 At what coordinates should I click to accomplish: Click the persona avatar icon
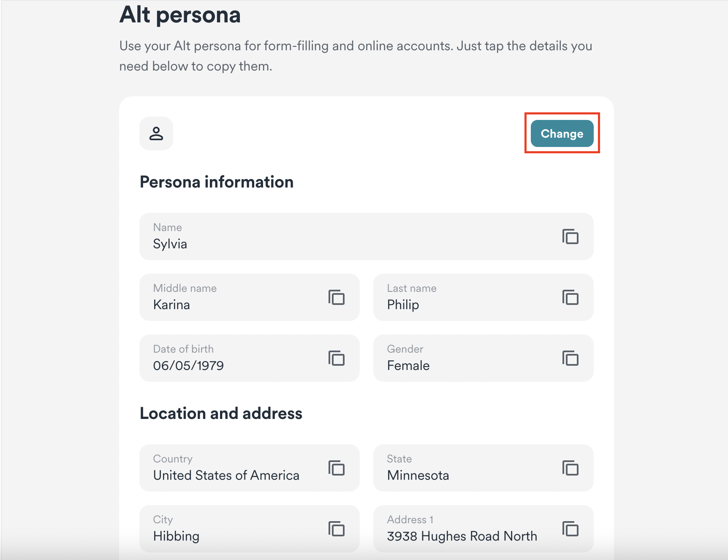pyautogui.click(x=156, y=133)
